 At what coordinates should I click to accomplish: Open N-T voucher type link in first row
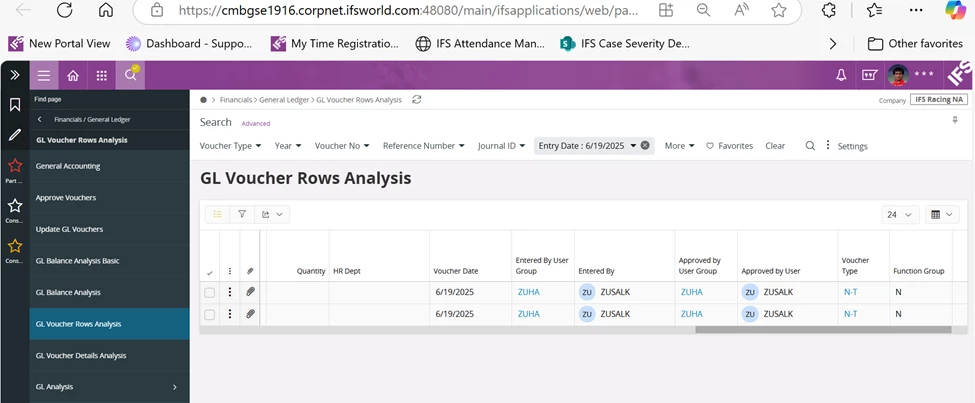[850, 292]
